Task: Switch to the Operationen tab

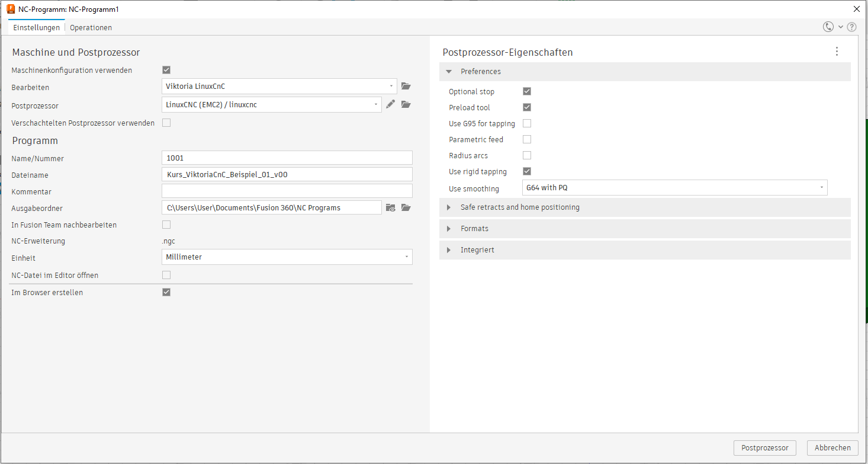Action: coord(91,28)
